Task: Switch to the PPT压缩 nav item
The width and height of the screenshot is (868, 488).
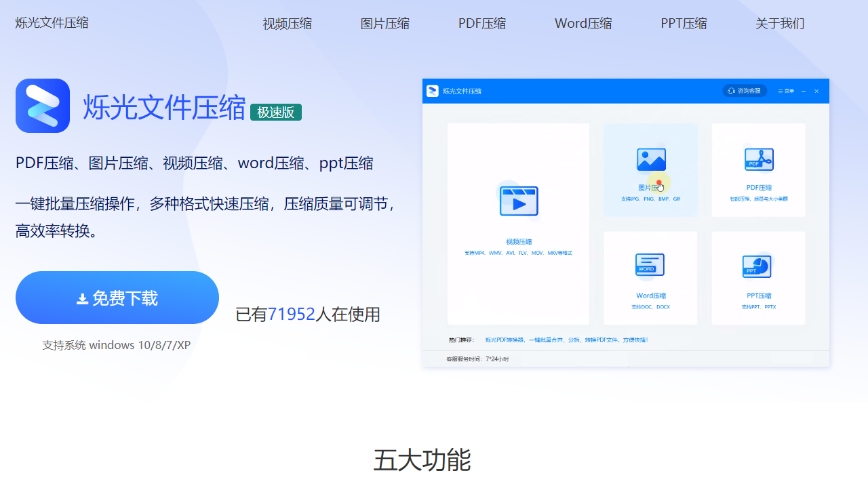Action: pyautogui.click(x=683, y=23)
